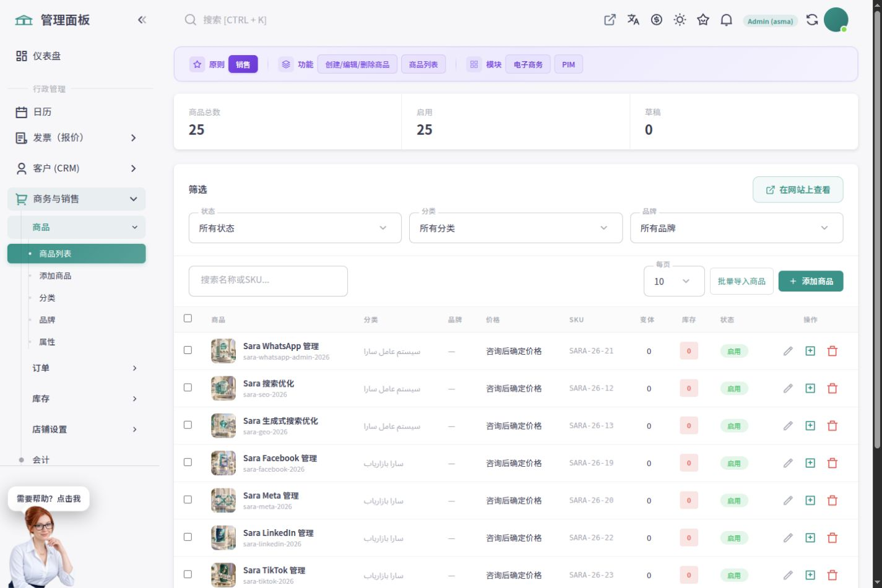The image size is (882, 588).
Task: Open the user avatar menu
Action: [836, 20]
